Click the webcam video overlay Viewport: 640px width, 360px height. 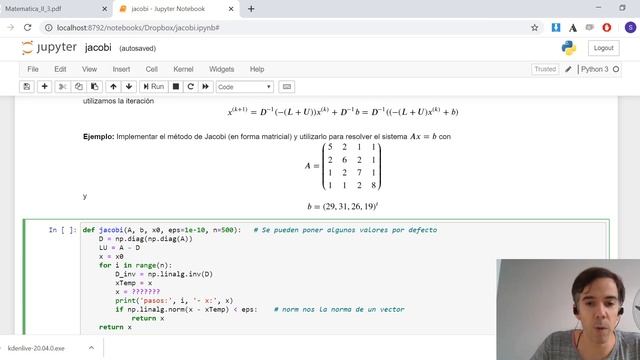568,309
